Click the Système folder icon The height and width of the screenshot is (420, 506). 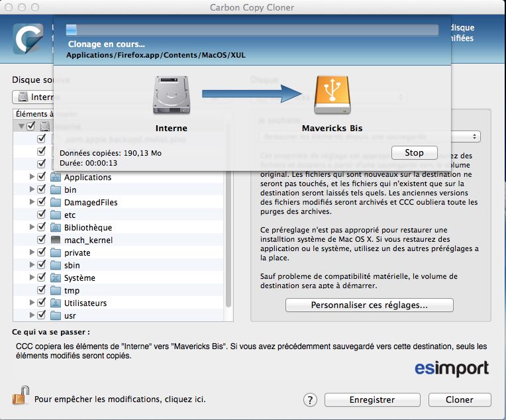point(56,278)
